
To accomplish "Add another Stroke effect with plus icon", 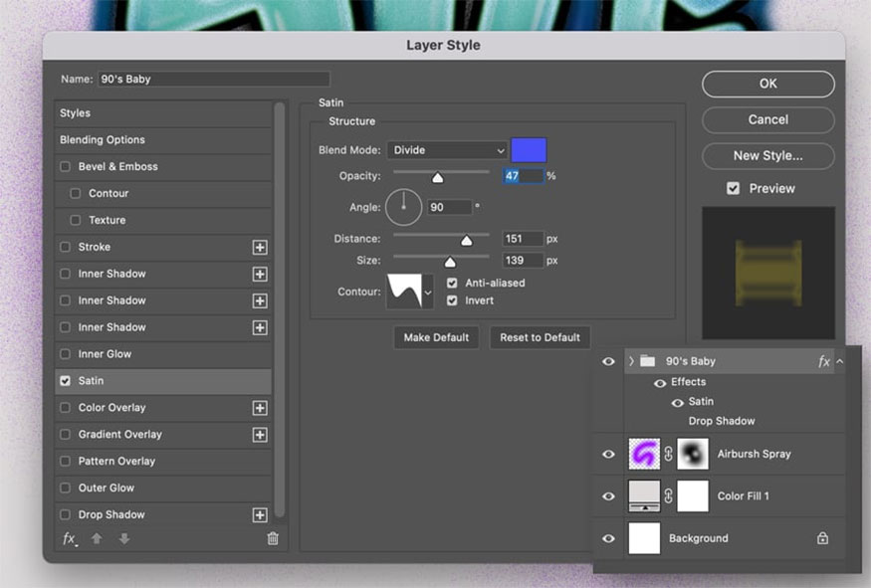I will 260,247.
